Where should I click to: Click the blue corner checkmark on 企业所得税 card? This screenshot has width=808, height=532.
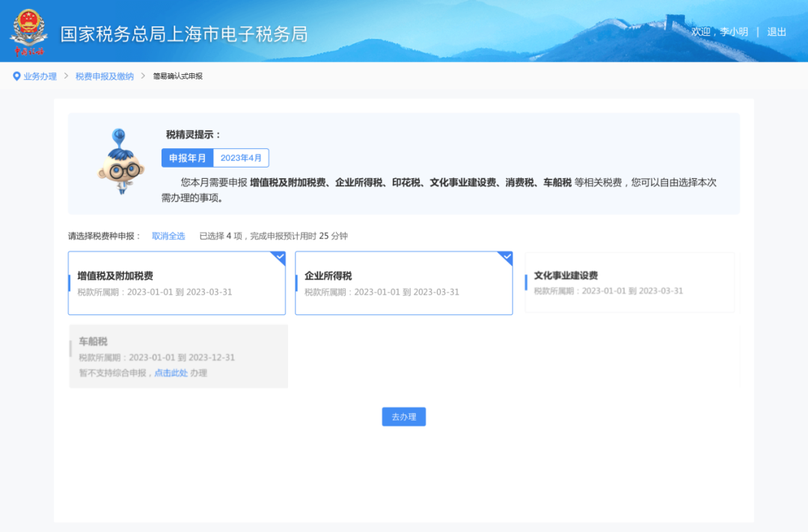tap(506, 257)
